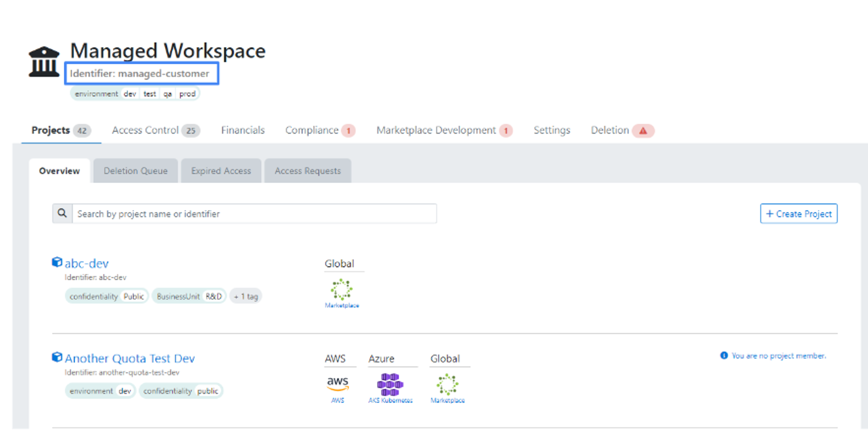Click the Deletion warning triangle badge
The height and width of the screenshot is (440, 868).
click(643, 131)
